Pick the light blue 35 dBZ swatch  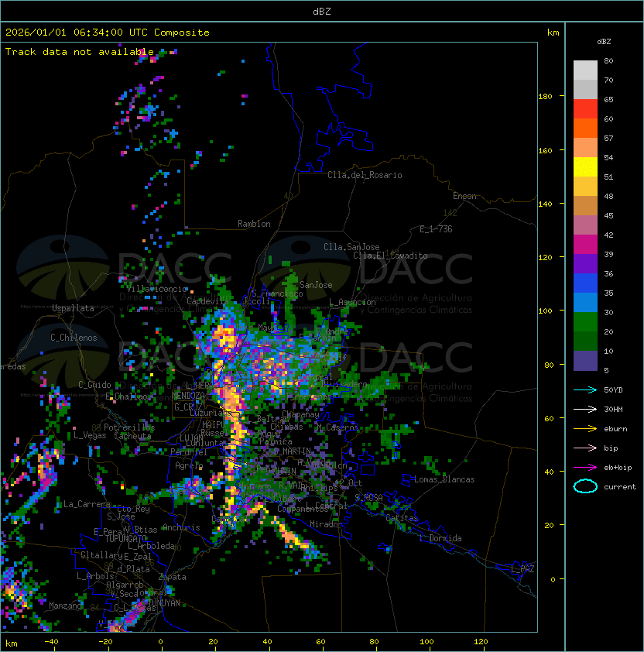pyautogui.click(x=585, y=303)
